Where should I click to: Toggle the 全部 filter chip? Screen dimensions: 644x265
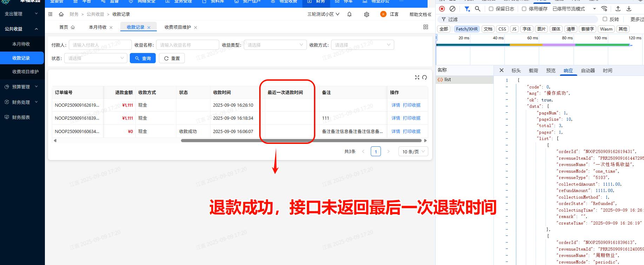tap(444, 29)
